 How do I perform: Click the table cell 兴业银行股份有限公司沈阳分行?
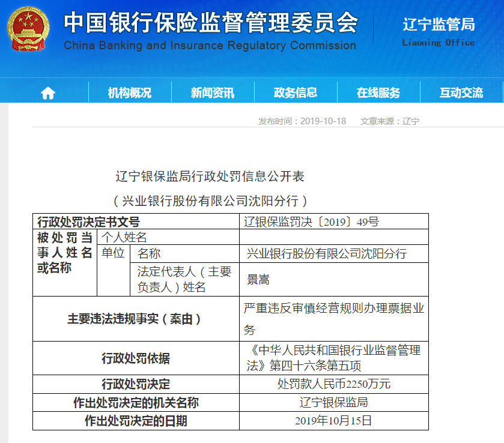click(x=334, y=254)
